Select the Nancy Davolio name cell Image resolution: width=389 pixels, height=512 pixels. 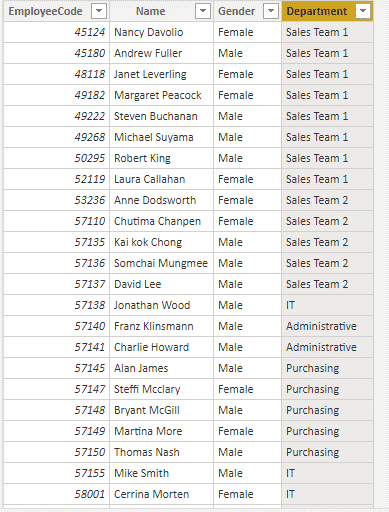click(x=161, y=32)
